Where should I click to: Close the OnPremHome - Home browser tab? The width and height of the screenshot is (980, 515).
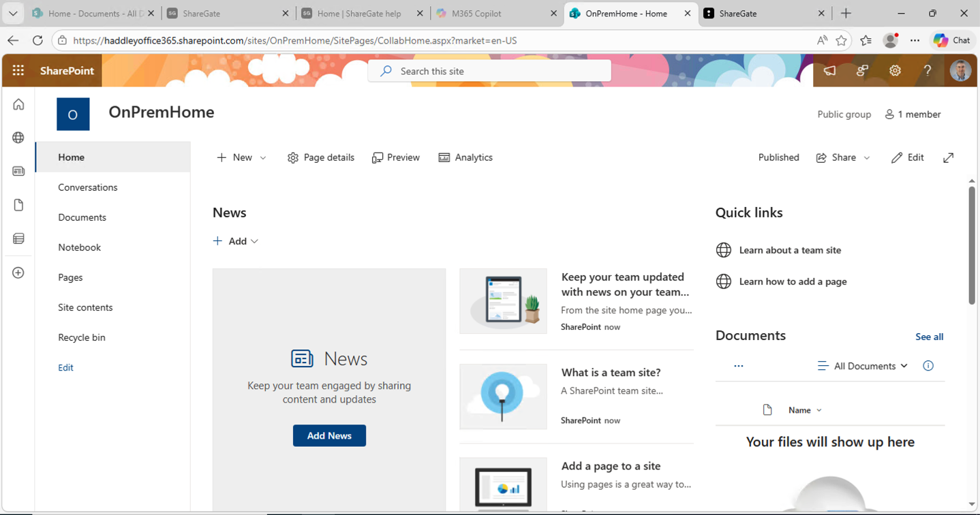click(688, 13)
